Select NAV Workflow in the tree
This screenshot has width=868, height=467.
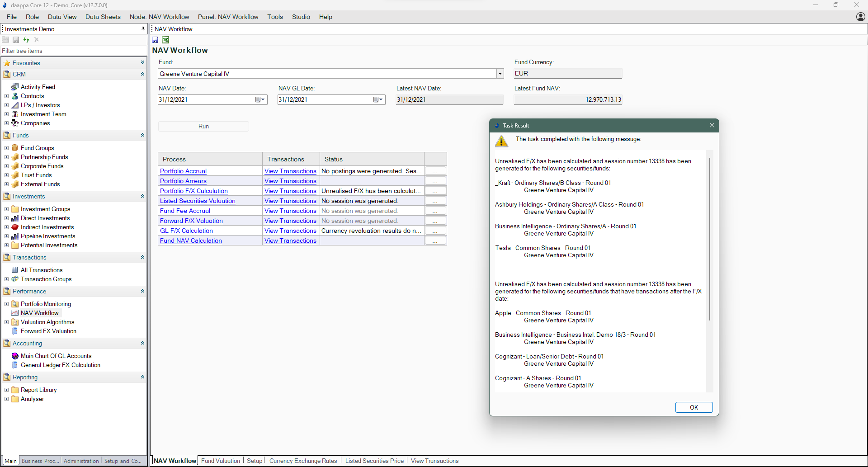coord(39,313)
